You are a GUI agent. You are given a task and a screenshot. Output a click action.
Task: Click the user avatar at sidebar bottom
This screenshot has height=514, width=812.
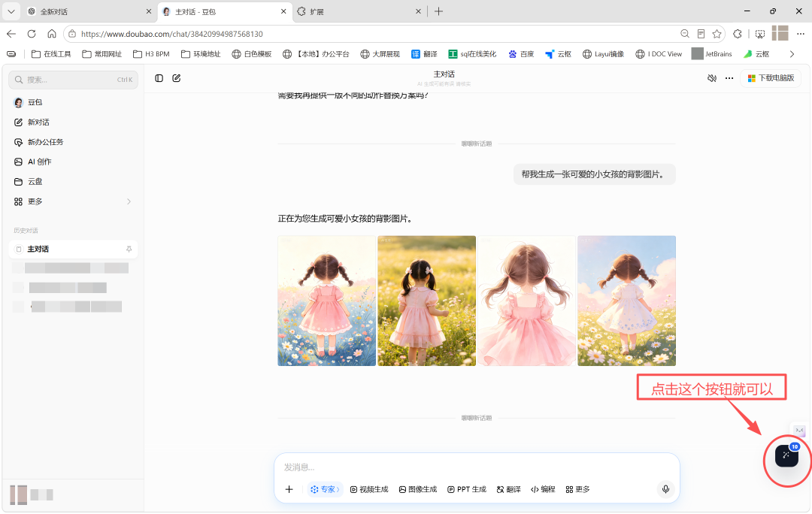19,495
